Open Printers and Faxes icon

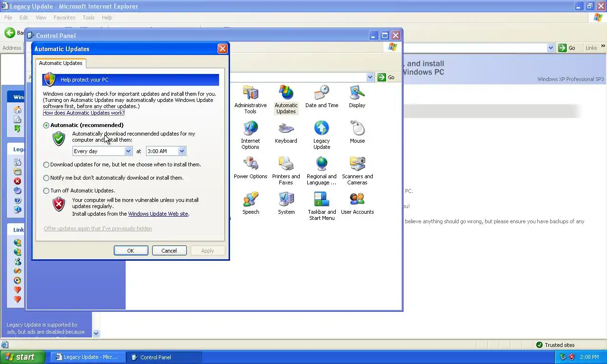[286, 171]
